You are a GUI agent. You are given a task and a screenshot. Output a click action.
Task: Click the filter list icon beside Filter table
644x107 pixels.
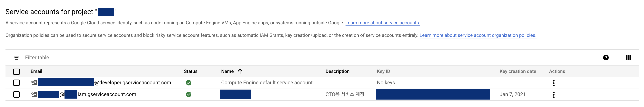pyautogui.click(x=16, y=58)
